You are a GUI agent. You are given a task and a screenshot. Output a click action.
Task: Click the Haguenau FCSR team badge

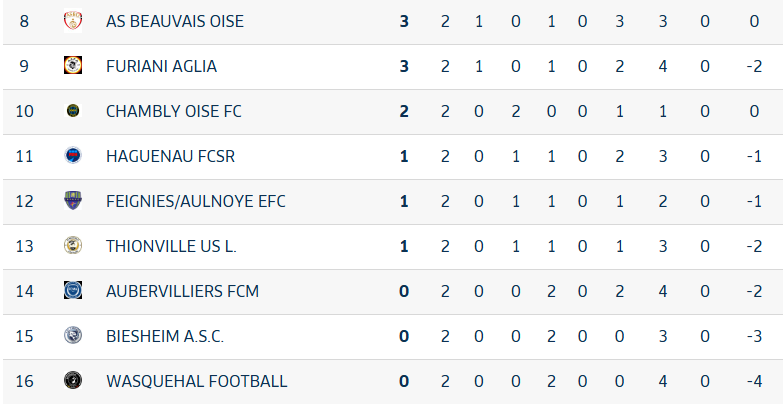click(73, 156)
